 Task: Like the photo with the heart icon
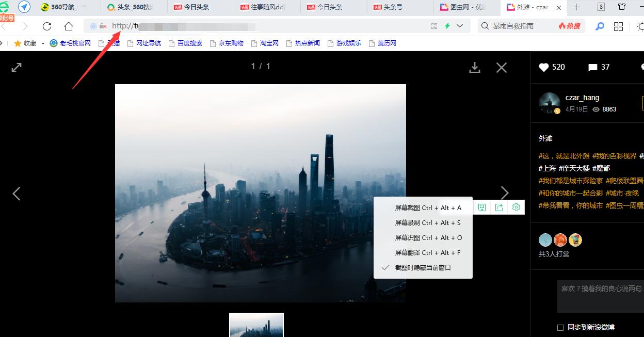tap(543, 67)
